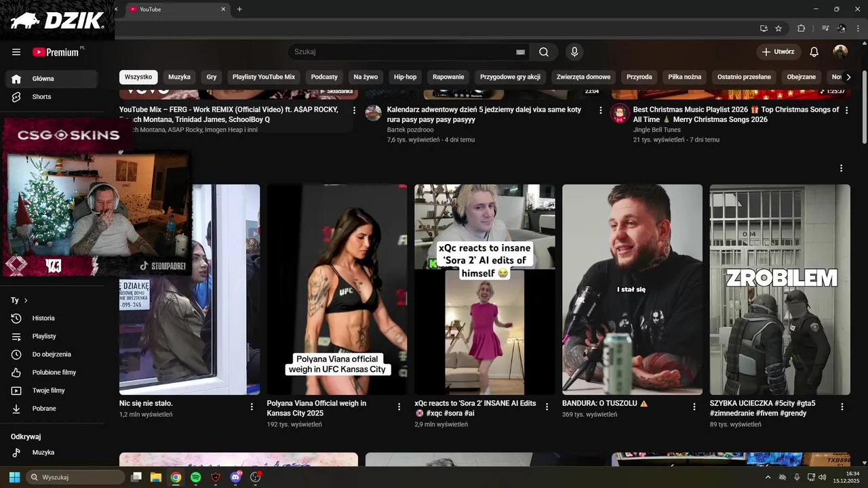Open options for SZYBKA UCIECZKA short
Image resolution: width=868 pixels, height=488 pixels.
[x=842, y=407]
